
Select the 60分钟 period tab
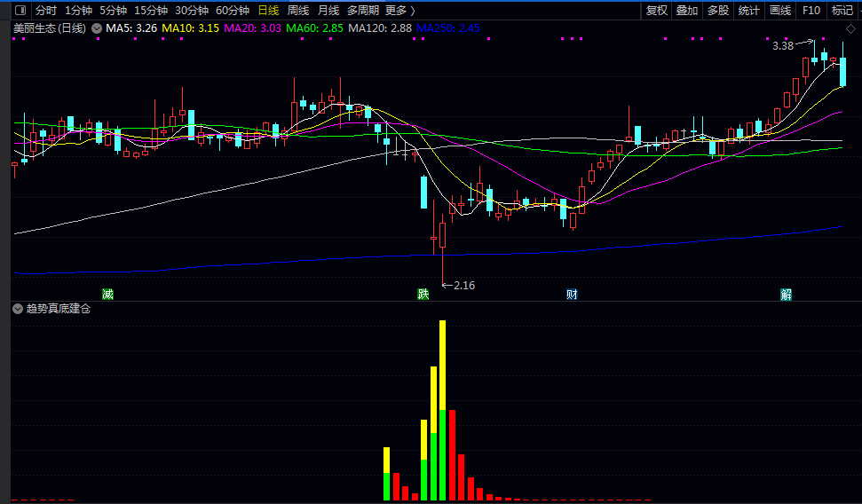[233, 11]
